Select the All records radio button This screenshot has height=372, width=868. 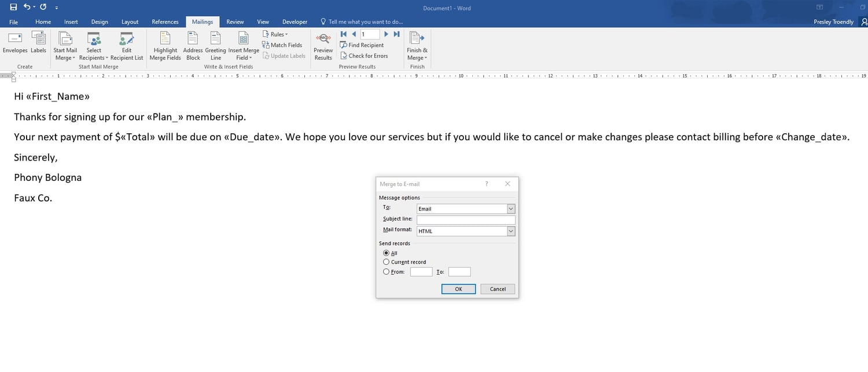pyautogui.click(x=386, y=253)
